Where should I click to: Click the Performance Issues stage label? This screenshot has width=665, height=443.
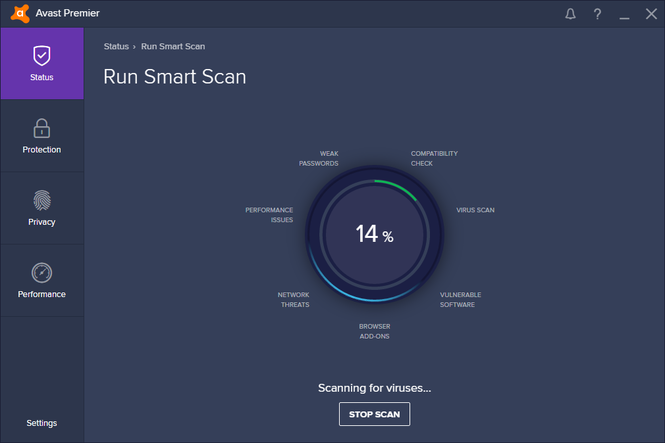point(269,215)
